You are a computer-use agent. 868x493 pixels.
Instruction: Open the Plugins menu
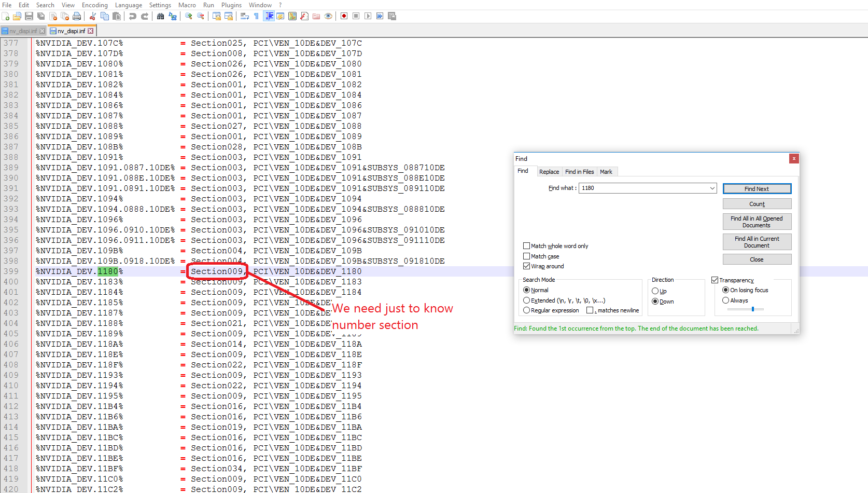pos(231,5)
